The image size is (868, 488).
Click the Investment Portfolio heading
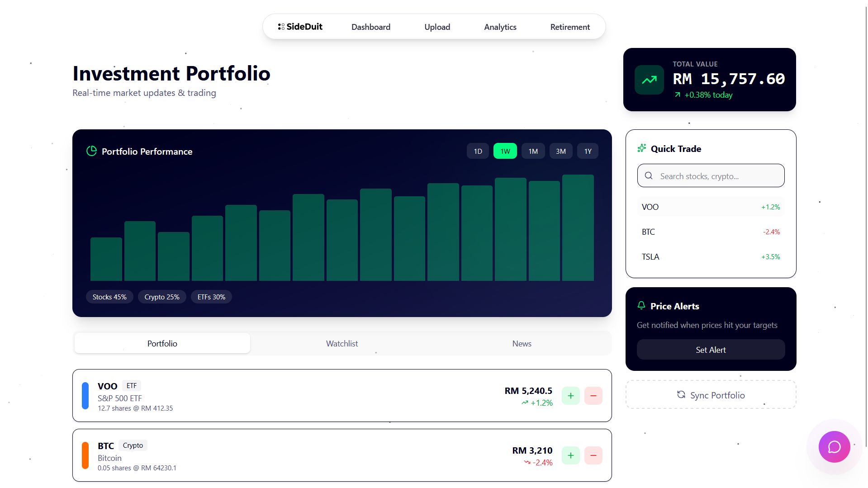click(x=171, y=73)
